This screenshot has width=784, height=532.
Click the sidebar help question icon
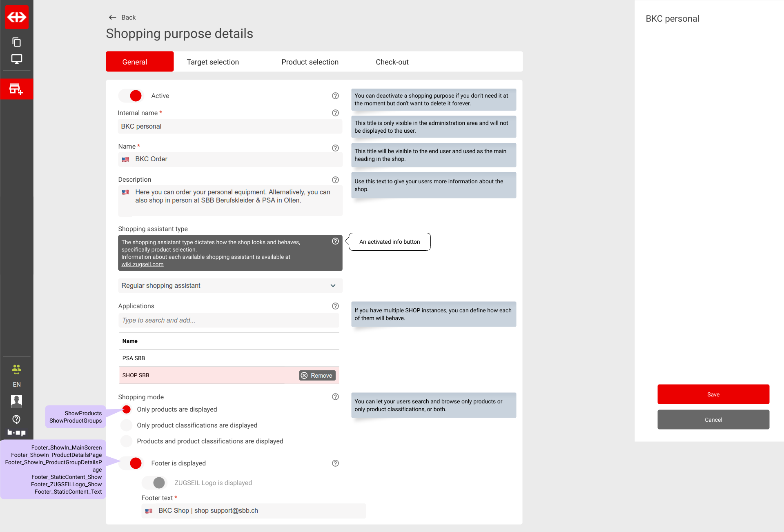click(x=16, y=419)
